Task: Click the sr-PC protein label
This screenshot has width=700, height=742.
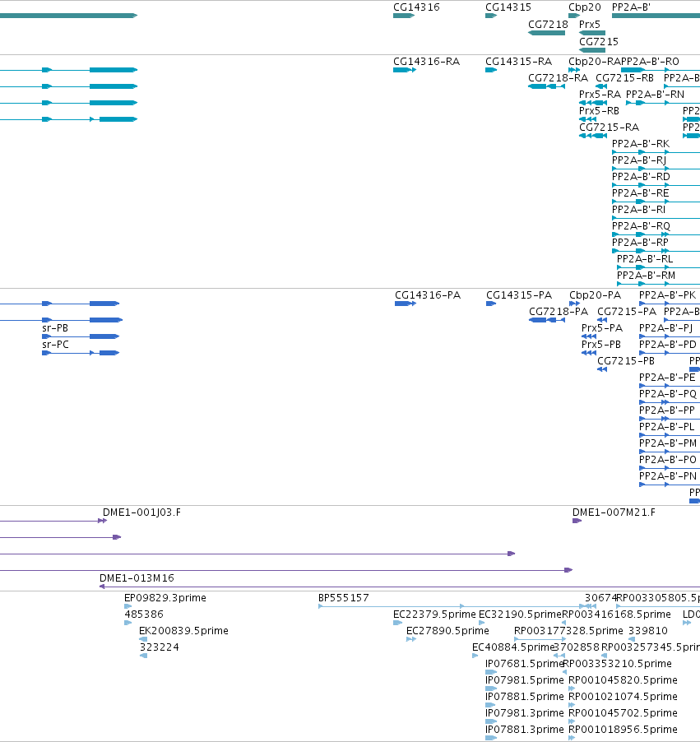Action: pos(55,345)
